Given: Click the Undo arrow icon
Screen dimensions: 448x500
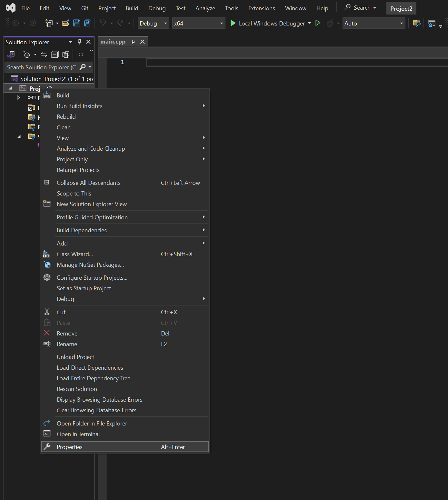Looking at the screenshot, I should point(103,23).
